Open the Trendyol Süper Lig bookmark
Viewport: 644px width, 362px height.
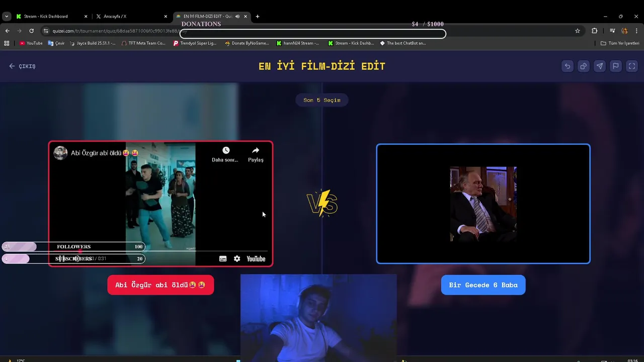195,43
